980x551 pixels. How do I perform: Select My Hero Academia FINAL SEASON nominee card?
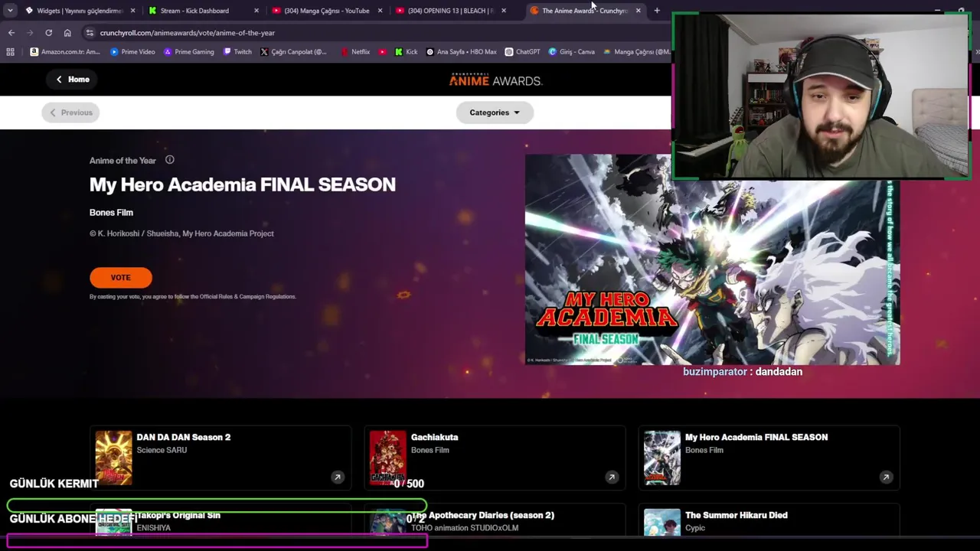(x=769, y=458)
